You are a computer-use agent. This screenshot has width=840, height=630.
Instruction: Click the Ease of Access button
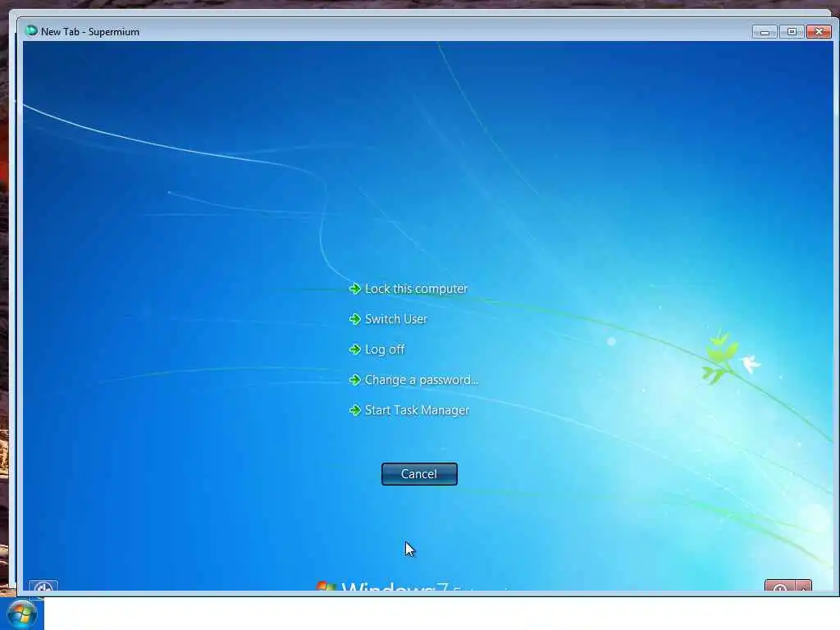point(43,586)
